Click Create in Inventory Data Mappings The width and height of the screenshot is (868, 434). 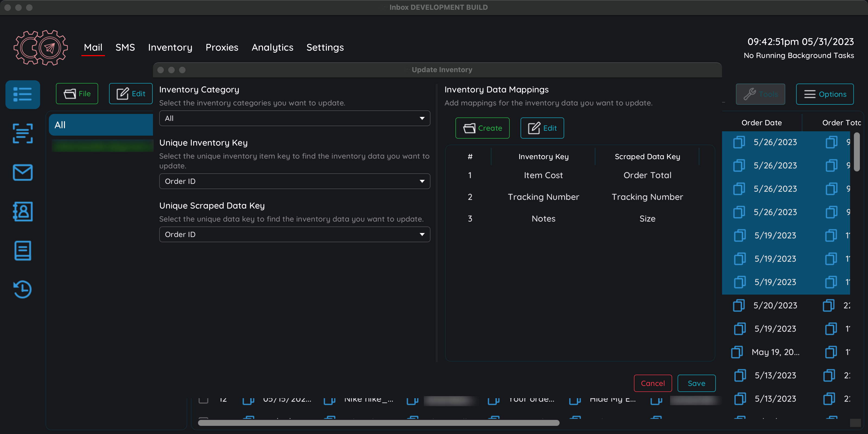482,128
